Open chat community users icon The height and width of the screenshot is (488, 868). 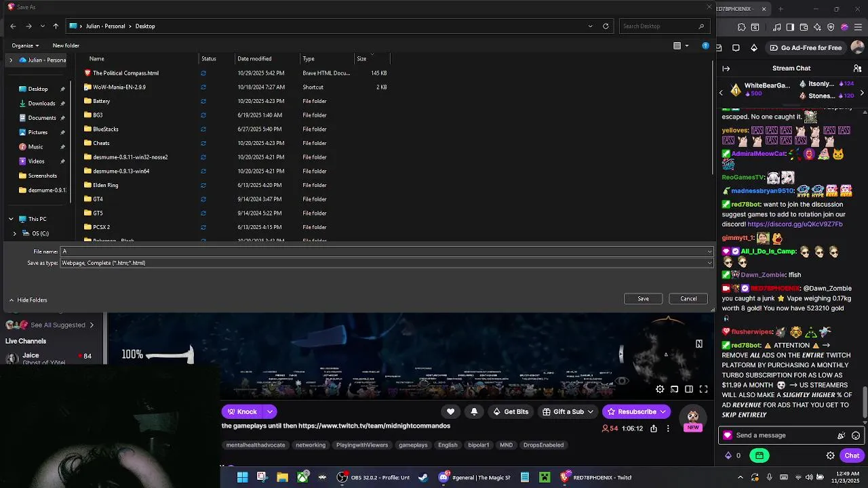[857, 68]
